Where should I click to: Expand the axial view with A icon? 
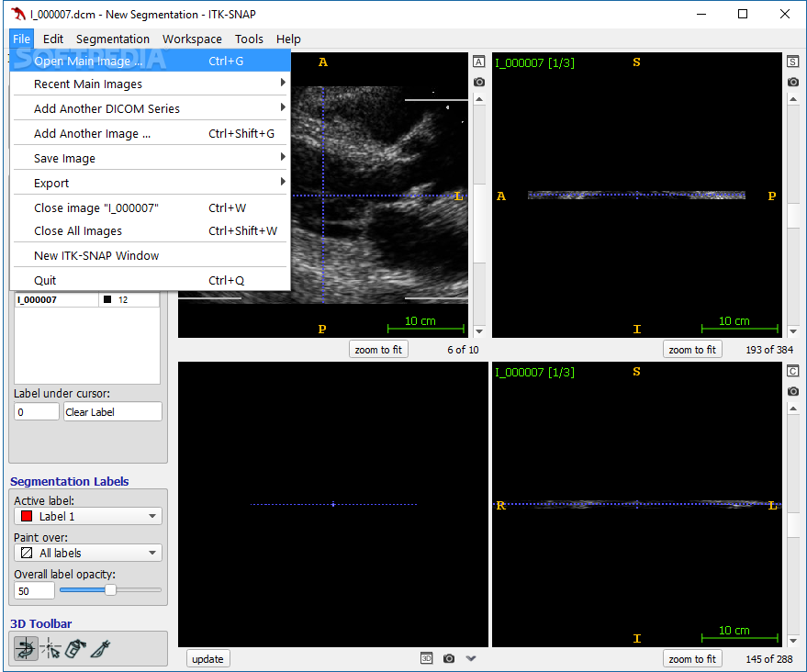(478, 62)
